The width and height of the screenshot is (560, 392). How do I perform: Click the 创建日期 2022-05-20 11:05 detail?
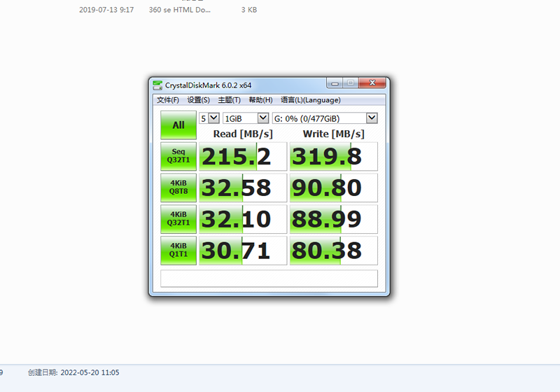point(73,372)
